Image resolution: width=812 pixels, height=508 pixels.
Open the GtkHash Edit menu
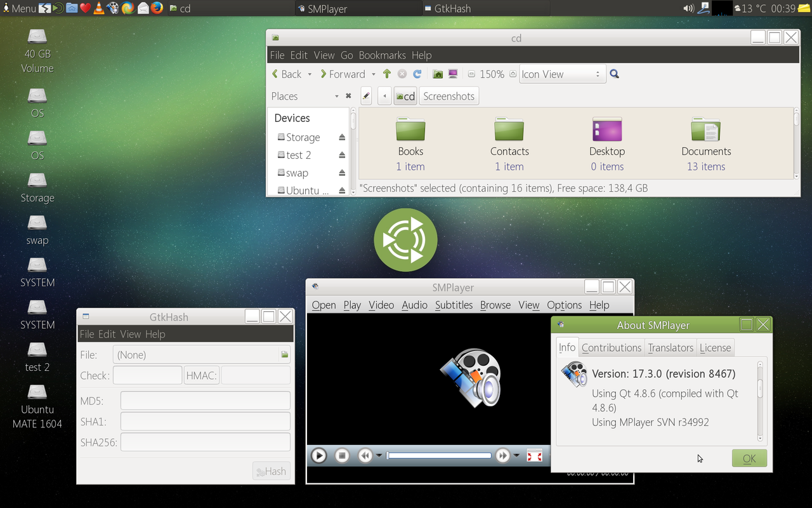(x=107, y=334)
